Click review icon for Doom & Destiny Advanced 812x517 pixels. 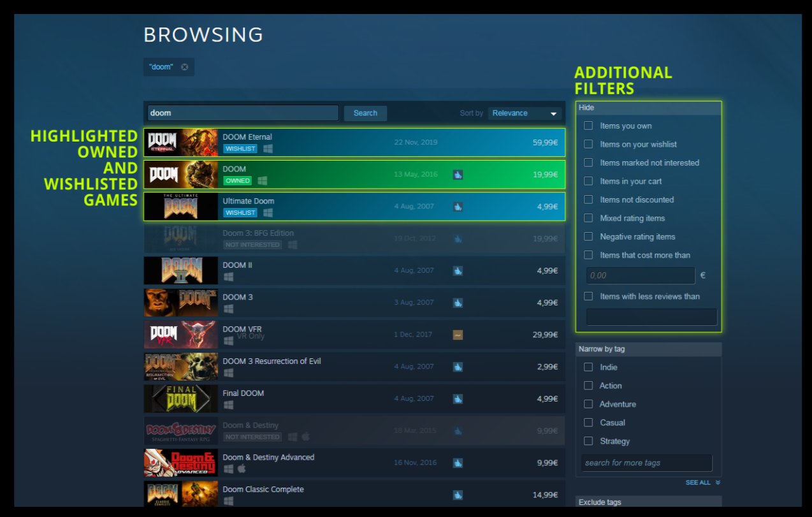click(458, 463)
